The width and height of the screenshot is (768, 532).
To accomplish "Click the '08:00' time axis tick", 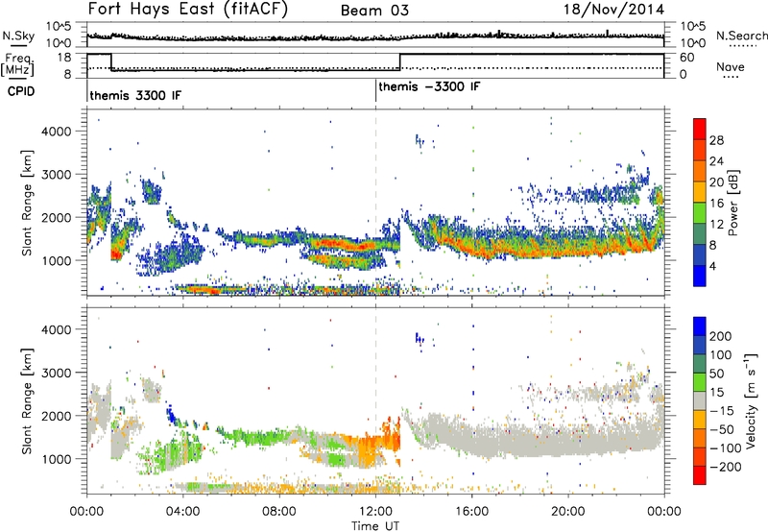I will (x=279, y=512).
